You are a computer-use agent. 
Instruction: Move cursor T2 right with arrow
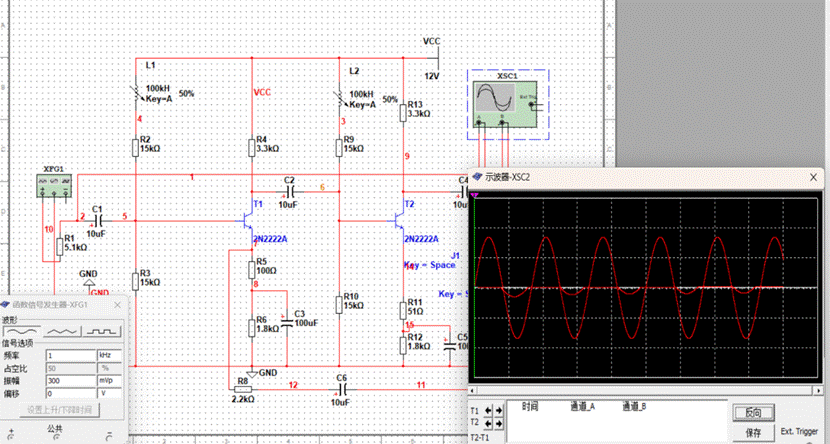(499, 423)
